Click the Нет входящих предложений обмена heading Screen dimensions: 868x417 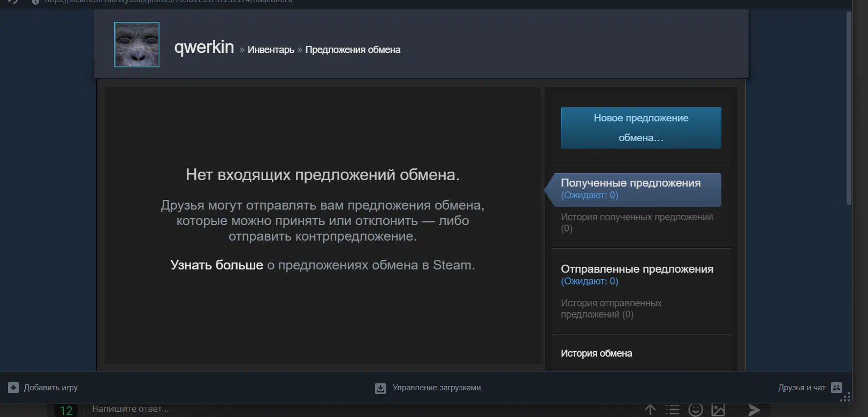click(323, 175)
